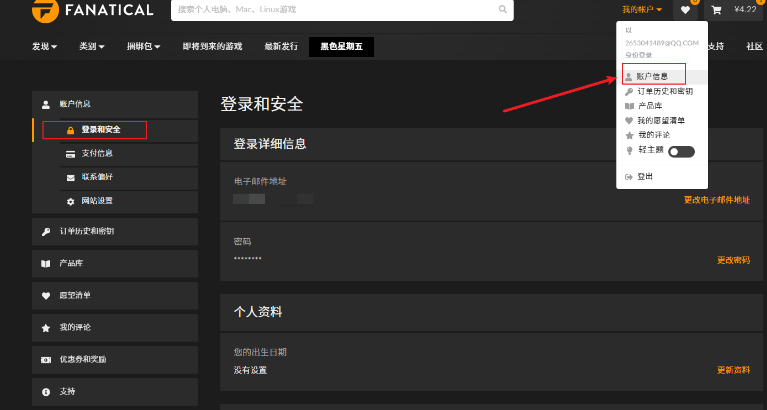The image size is (767, 410).
Task: Select 我的愿望清单 in the account dropdown
Action: 662,120
